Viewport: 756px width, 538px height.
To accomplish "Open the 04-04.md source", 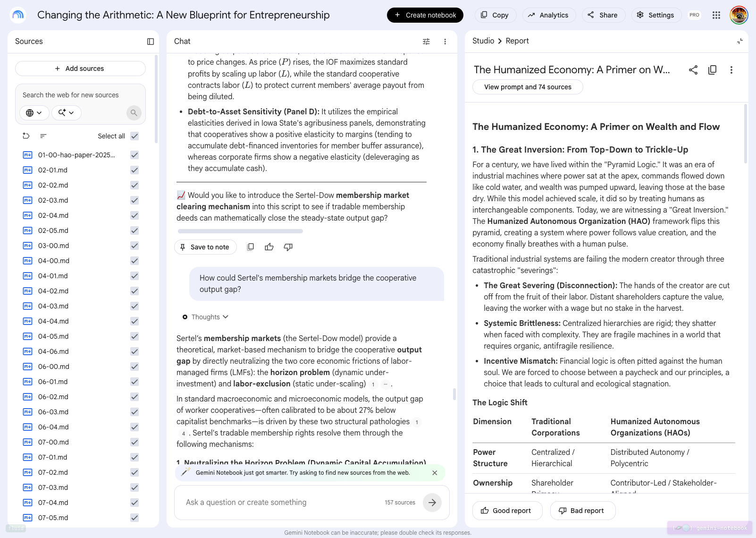I will tap(53, 321).
